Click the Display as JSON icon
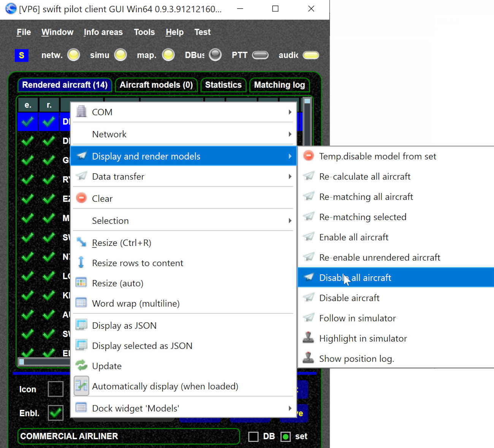 coord(81,325)
